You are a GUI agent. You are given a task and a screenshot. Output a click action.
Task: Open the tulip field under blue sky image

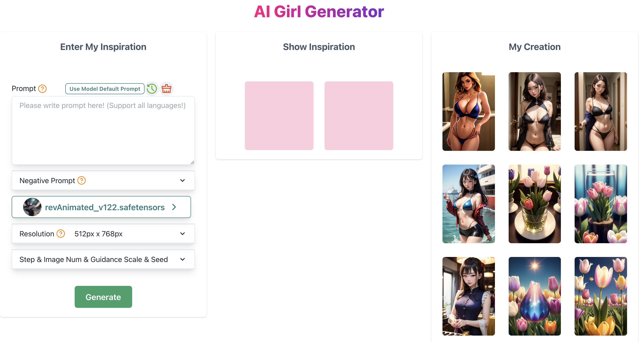600,296
